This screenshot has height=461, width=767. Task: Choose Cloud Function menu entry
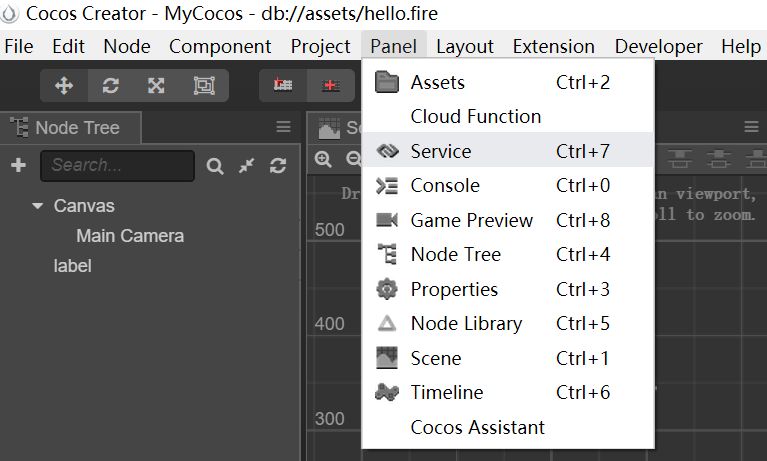point(508,116)
